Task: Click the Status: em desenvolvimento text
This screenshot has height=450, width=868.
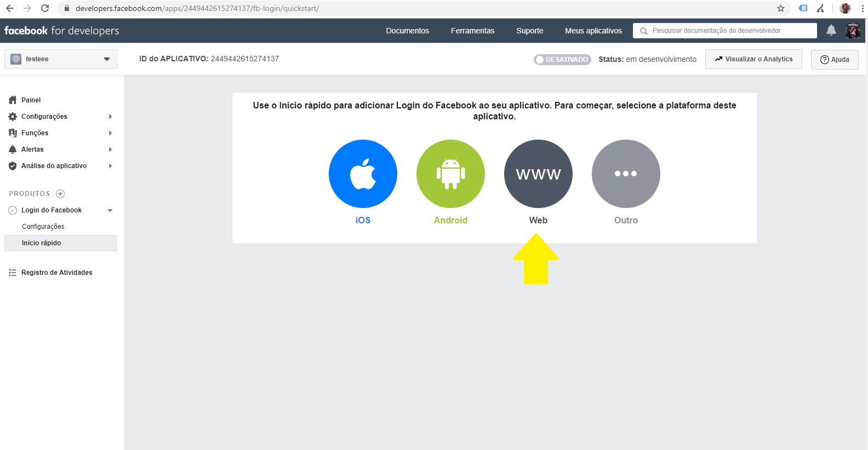Action: 648,59
